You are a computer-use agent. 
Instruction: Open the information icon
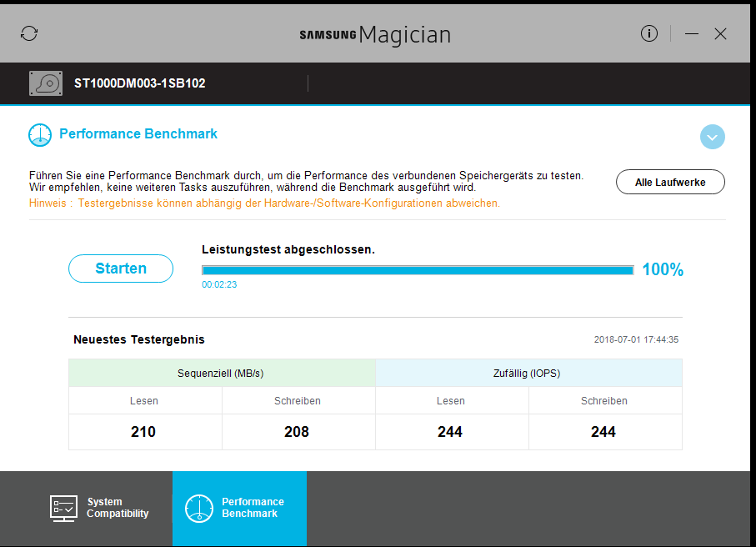[x=649, y=33]
